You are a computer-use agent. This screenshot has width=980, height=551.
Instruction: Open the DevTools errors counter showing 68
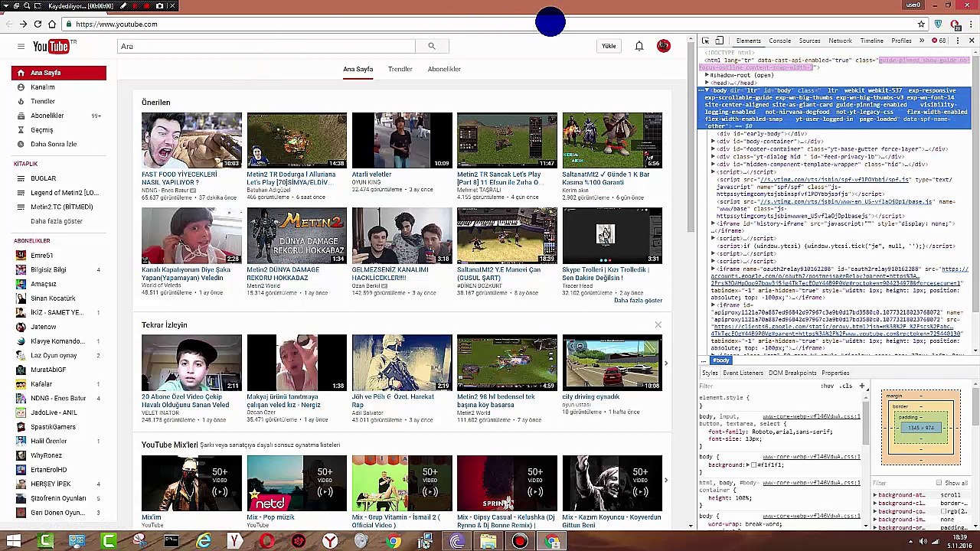[x=939, y=41]
